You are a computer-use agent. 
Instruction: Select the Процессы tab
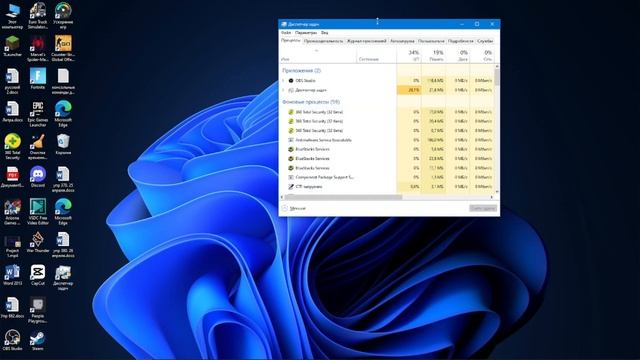(x=291, y=41)
